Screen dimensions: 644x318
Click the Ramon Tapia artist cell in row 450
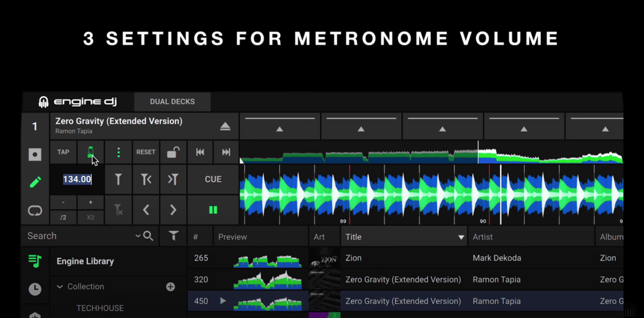(497, 301)
